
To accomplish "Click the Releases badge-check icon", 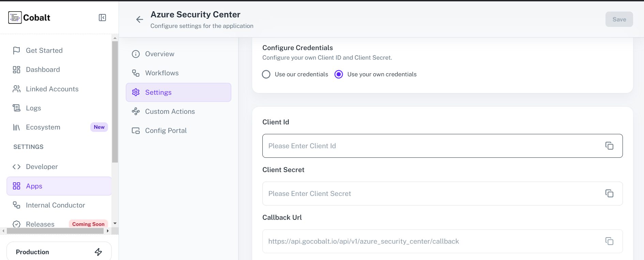I will (x=16, y=224).
